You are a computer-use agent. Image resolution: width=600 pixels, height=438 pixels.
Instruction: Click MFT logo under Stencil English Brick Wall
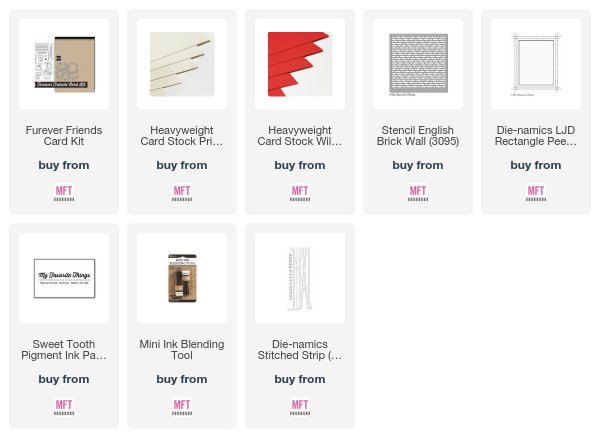pos(418,193)
